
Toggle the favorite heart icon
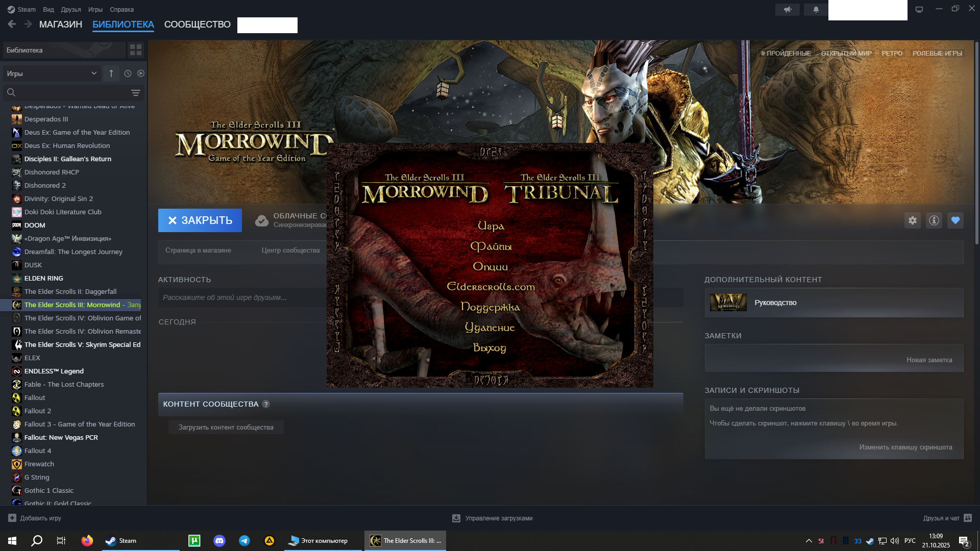(955, 220)
